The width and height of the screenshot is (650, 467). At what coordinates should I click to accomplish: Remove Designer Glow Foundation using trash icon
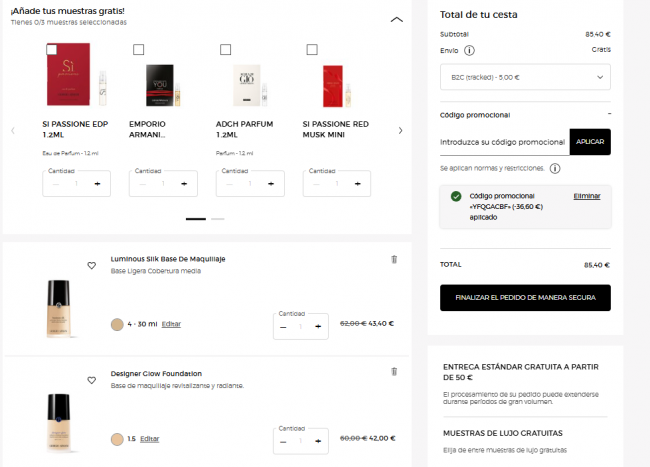coord(394,372)
